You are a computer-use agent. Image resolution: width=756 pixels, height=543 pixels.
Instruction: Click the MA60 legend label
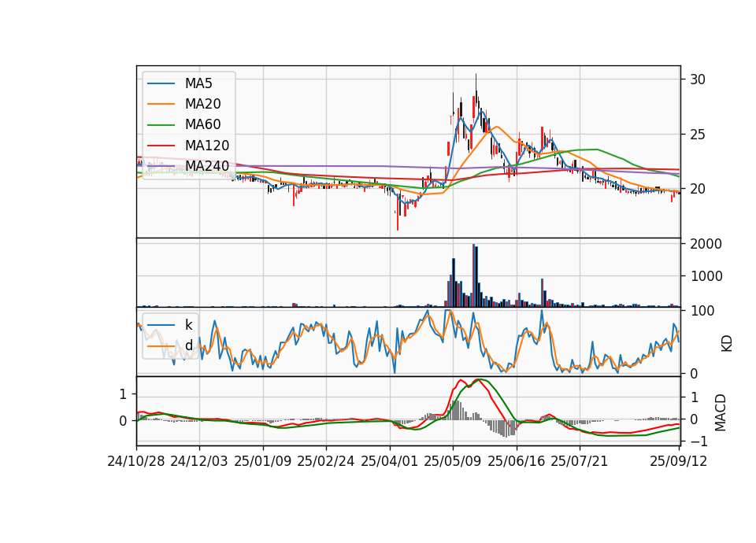[202, 125]
